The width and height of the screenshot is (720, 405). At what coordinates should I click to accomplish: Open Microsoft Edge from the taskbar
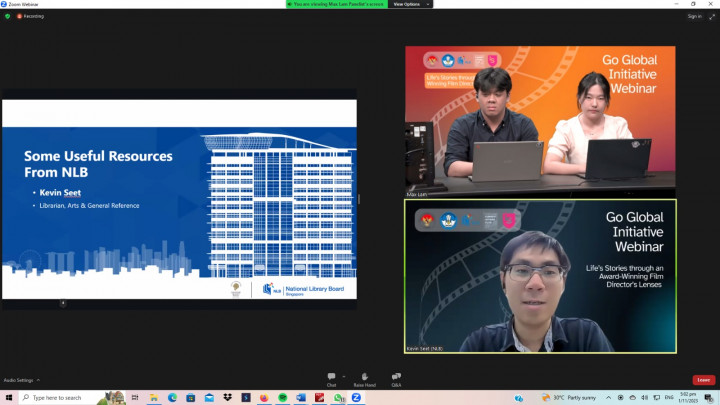(x=172, y=397)
